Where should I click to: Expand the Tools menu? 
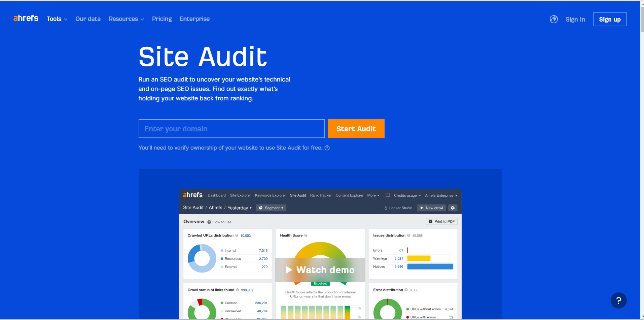[x=57, y=19]
